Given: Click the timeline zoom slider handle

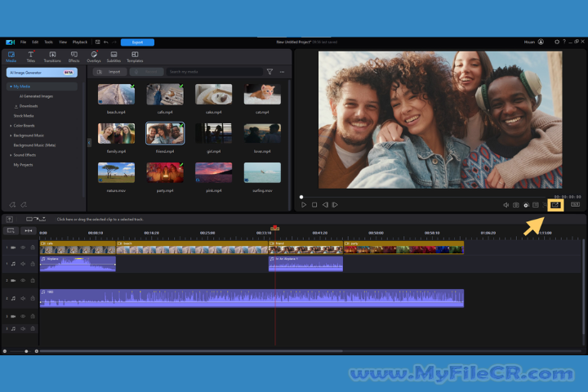Looking at the screenshot, I should click(26, 351).
